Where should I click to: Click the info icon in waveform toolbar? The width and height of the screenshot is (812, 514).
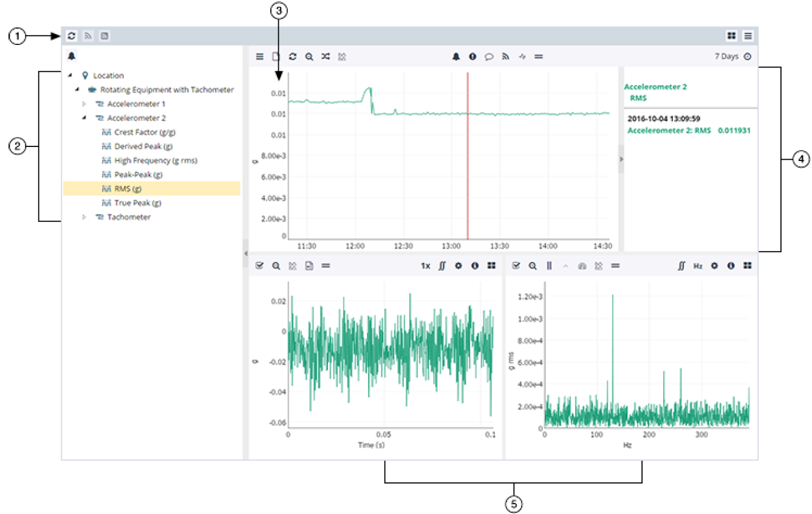coord(475,266)
